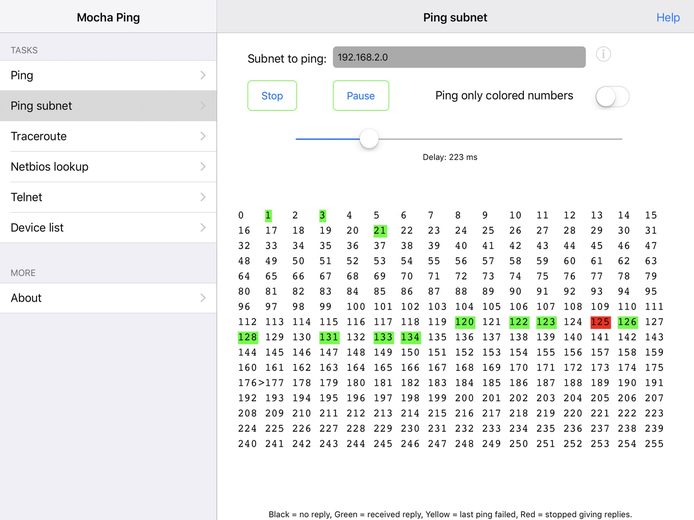Open the subnet info icon
Image resolution: width=694 pixels, height=520 pixels.
[603, 54]
